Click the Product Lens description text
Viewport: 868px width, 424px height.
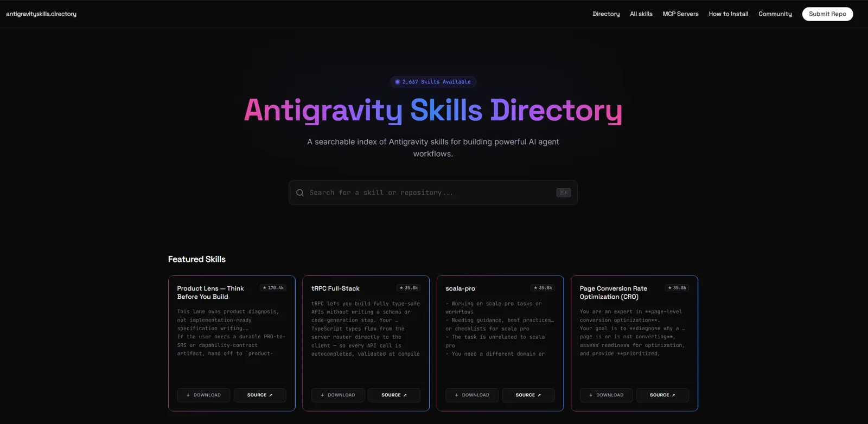coord(231,332)
